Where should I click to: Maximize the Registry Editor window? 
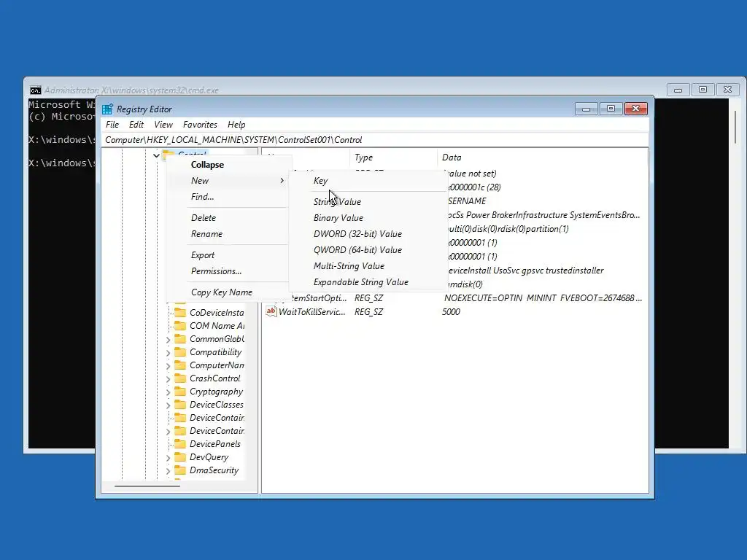pyautogui.click(x=611, y=109)
